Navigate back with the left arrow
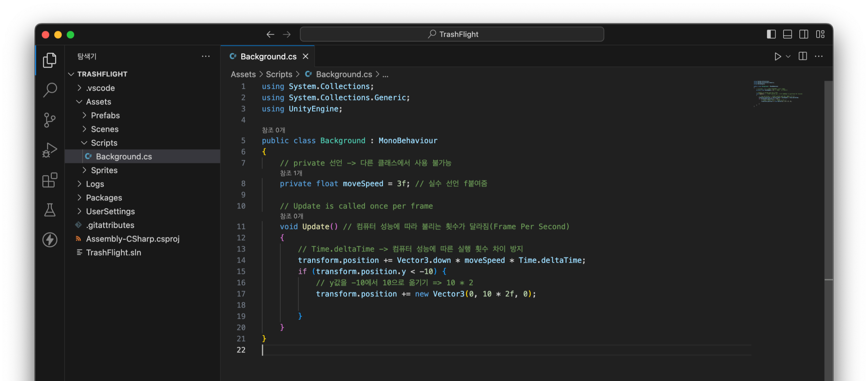Image resolution: width=868 pixels, height=381 pixels. pos(270,34)
